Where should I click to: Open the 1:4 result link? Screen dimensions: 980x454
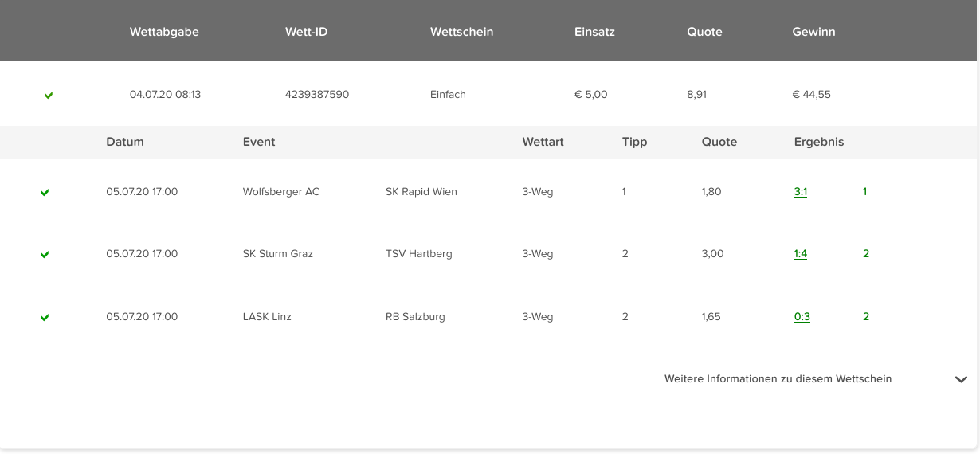click(801, 254)
